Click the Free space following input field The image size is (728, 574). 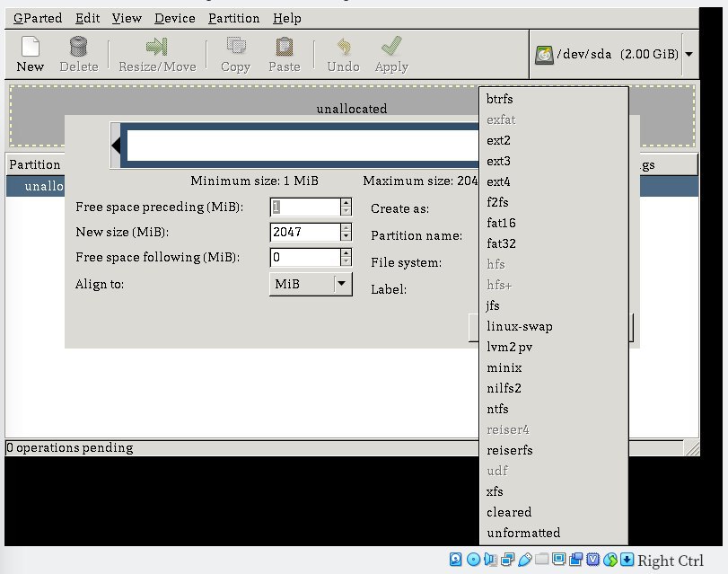tap(305, 257)
